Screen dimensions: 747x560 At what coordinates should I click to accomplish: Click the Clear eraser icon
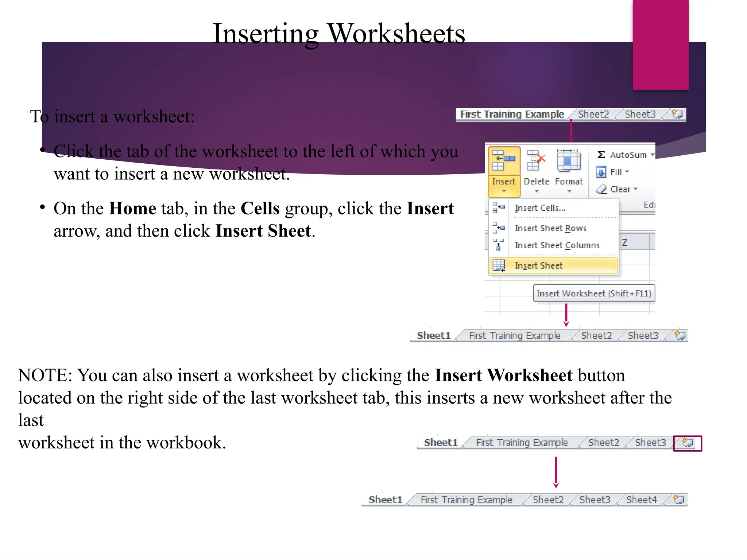[x=601, y=189]
